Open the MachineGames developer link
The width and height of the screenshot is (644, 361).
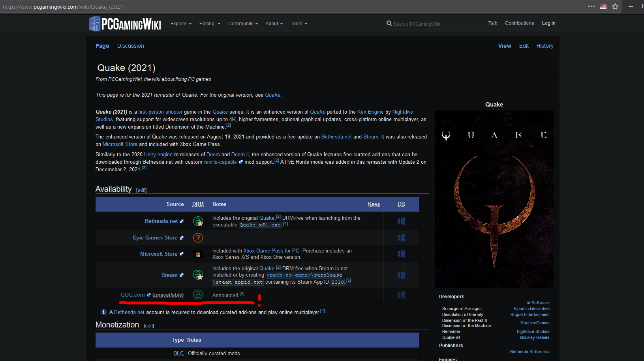click(535, 323)
